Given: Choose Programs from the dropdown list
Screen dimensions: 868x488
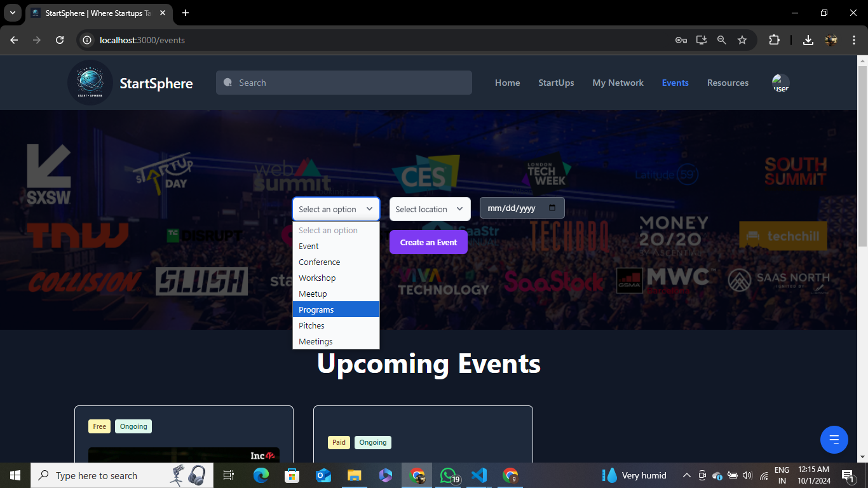Looking at the screenshot, I should pyautogui.click(x=336, y=309).
